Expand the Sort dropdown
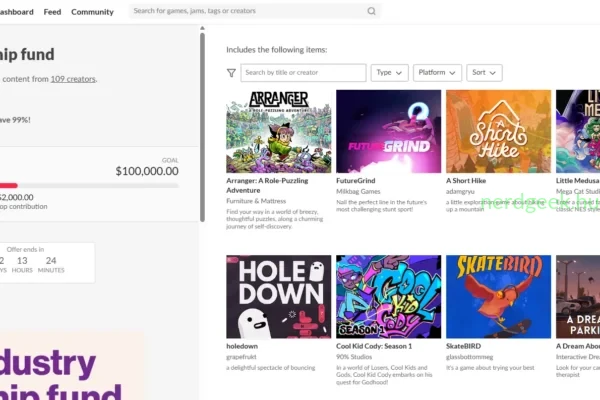Viewport: 600px width, 400px height. point(484,73)
